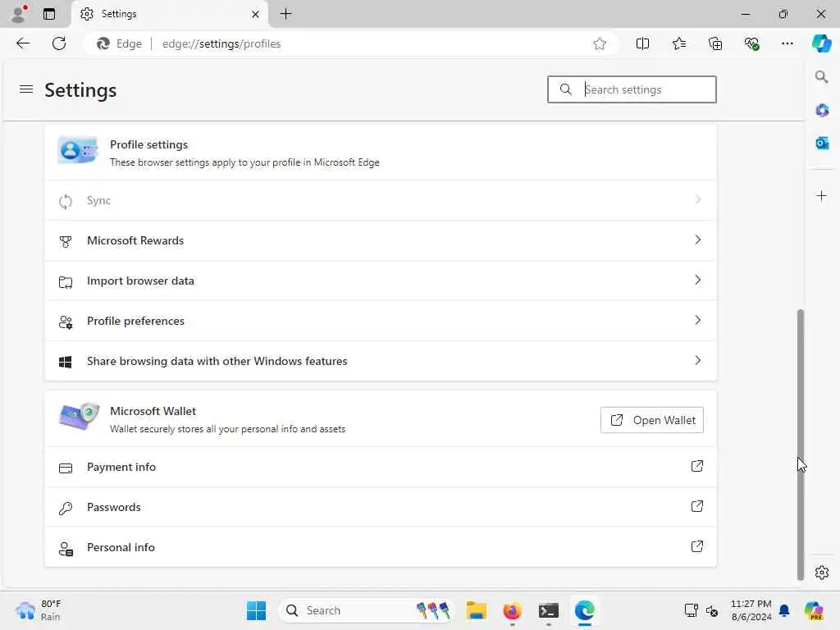Click the Edge site info label

tap(120, 44)
